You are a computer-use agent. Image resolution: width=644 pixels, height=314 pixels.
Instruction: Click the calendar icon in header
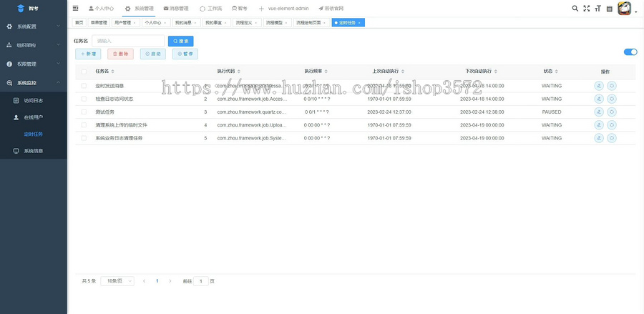(x=610, y=9)
